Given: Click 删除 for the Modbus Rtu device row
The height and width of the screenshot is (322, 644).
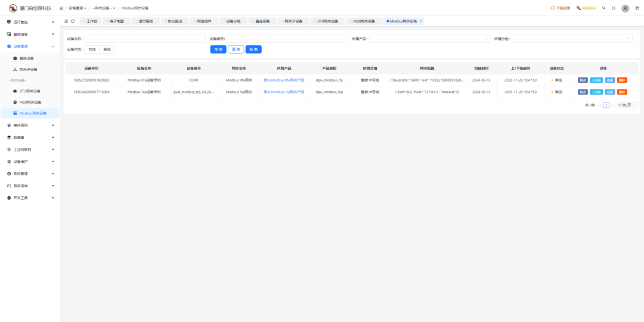Looking at the screenshot, I should (622, 80).
